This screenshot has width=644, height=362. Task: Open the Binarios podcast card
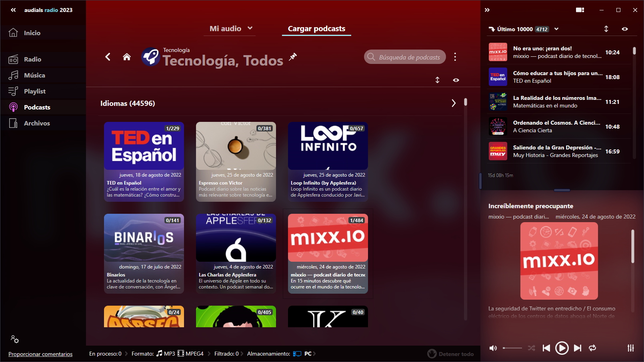pyautogui.click(x=144, y=254)
